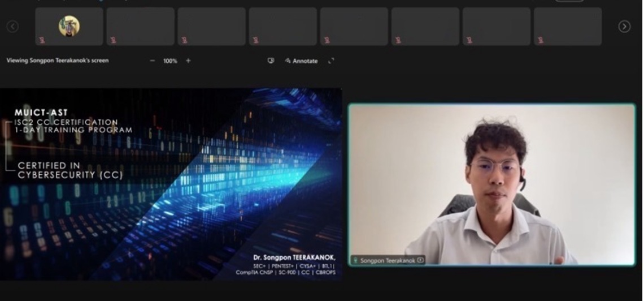Click the Songpon Teerakanok name label
The width and height of the screenshot is (644, 301).
(x=388, y=260)
